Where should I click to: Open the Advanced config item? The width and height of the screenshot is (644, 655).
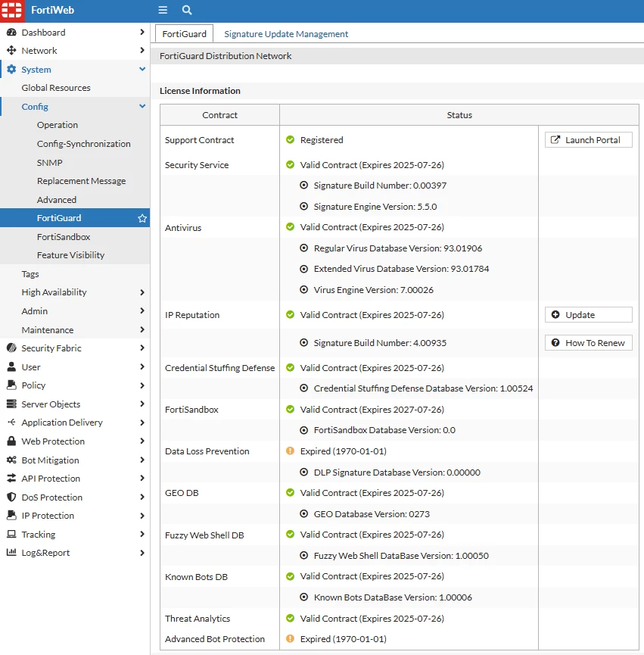[x=56, y=200]
